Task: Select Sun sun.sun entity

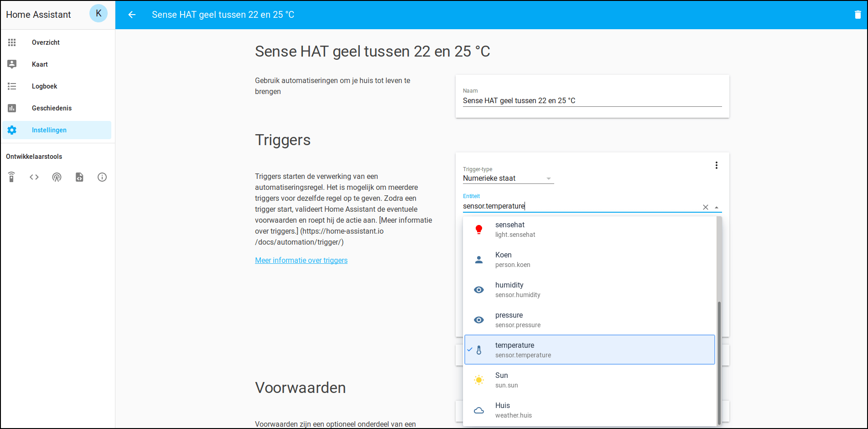Action: coord(589,380)
